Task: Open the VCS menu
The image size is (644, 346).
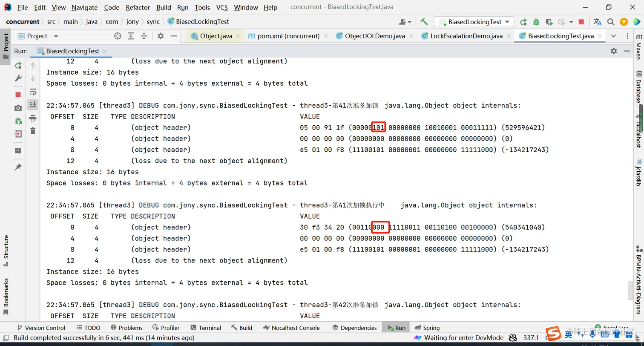Action: pos(222,7)
